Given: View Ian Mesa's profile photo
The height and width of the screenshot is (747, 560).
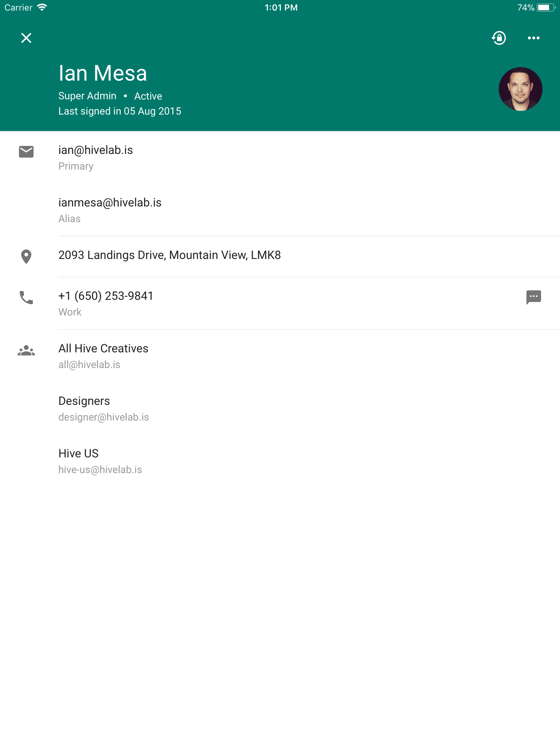Looking at the screenshot, I should pyautogui.click(x=520, y=89).
